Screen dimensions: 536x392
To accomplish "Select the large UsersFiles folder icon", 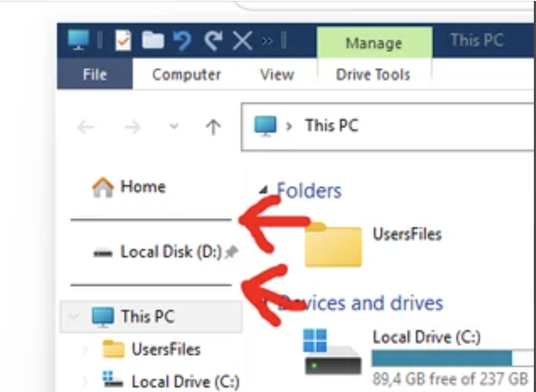I will [x=333, y=244].
